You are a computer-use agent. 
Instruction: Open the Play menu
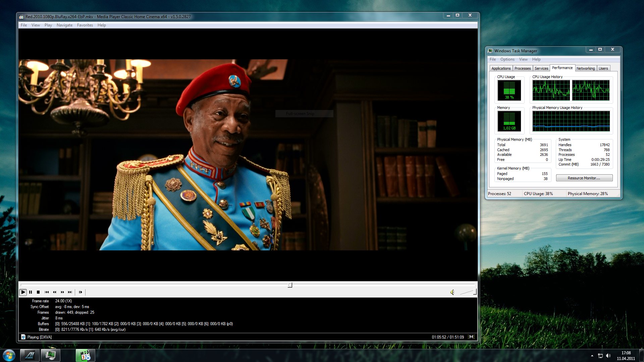[x=48, y=25]
